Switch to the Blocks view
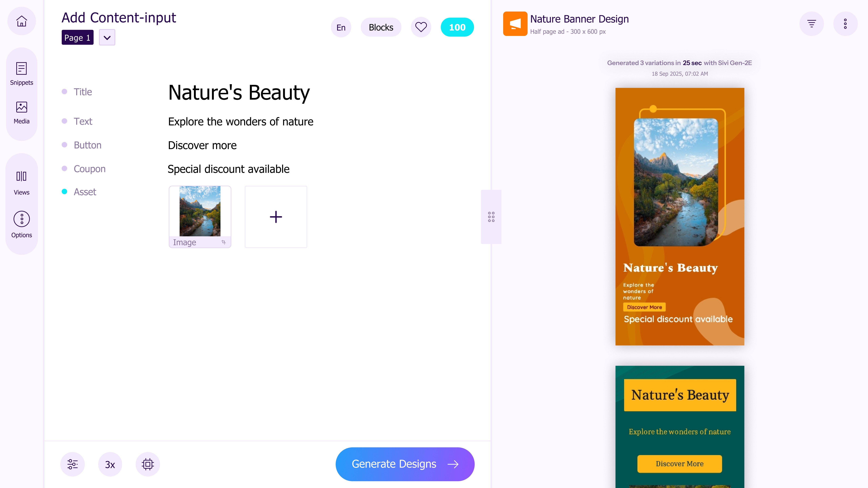Image resolution: width=868 pixels, height=488 pixels. 381,27
